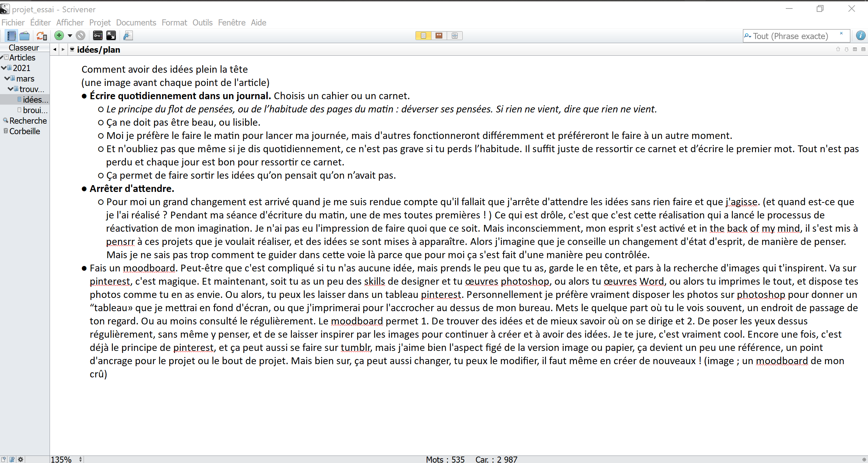Switch to Outliner view mode
This screenshot has height=463, width=868.
455,36
